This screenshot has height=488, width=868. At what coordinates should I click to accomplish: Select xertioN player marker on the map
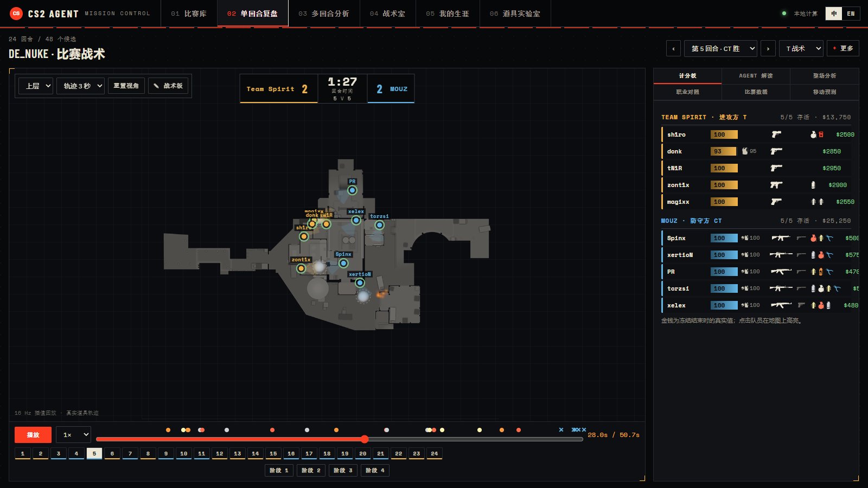coord(360,282)
